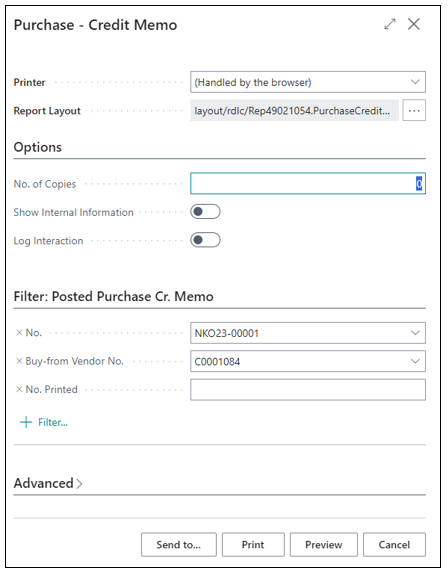
Task: Remove the No. filter with X
Action: tap(19, 333)
